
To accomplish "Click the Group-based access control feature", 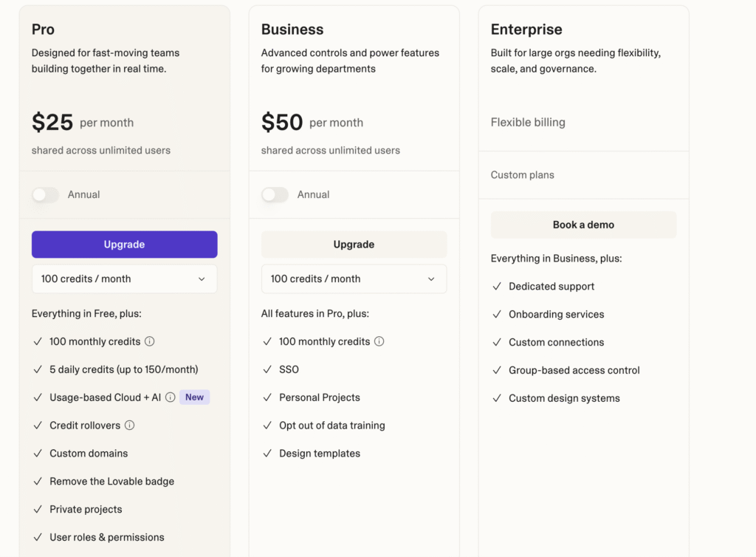I will (574, 370).
